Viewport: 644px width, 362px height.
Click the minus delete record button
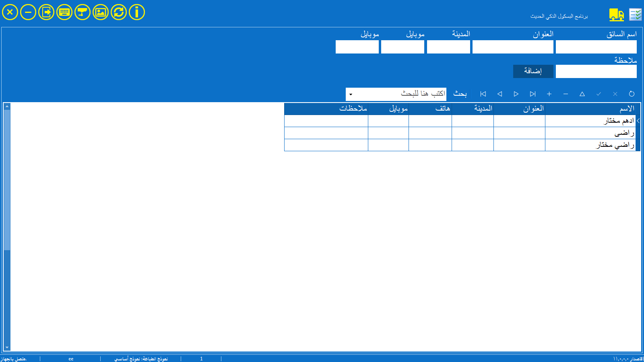566,94
